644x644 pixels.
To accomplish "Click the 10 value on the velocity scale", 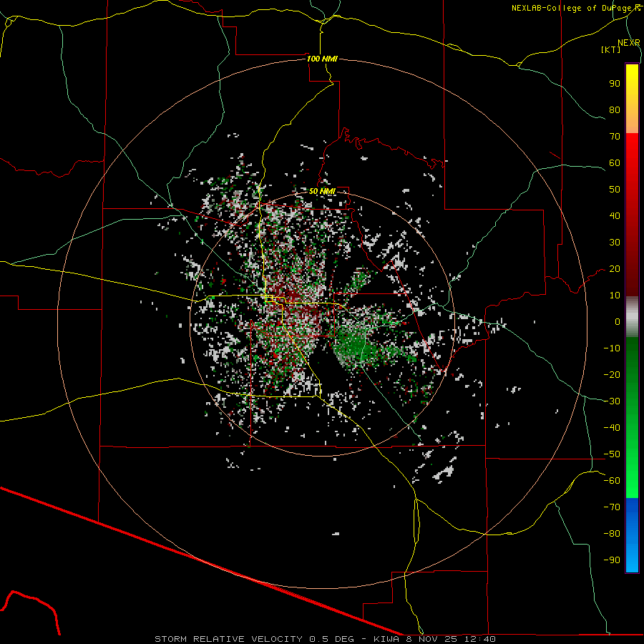I will tap(615, 296).
